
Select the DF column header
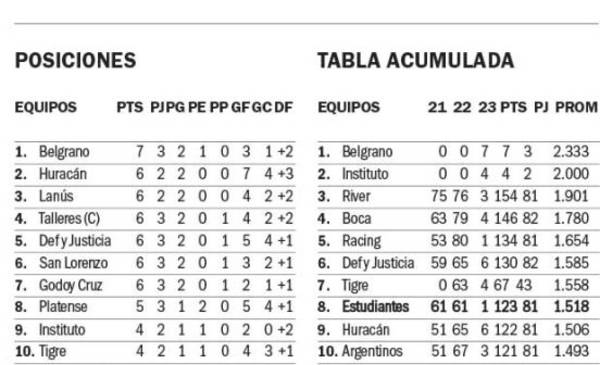point(284,107)
